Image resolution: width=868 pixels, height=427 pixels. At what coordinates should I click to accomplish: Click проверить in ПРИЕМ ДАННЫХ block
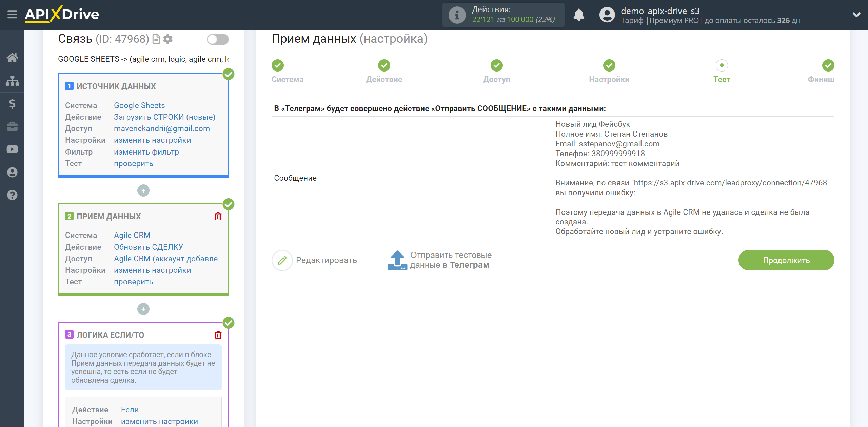[x=134, y=282]
